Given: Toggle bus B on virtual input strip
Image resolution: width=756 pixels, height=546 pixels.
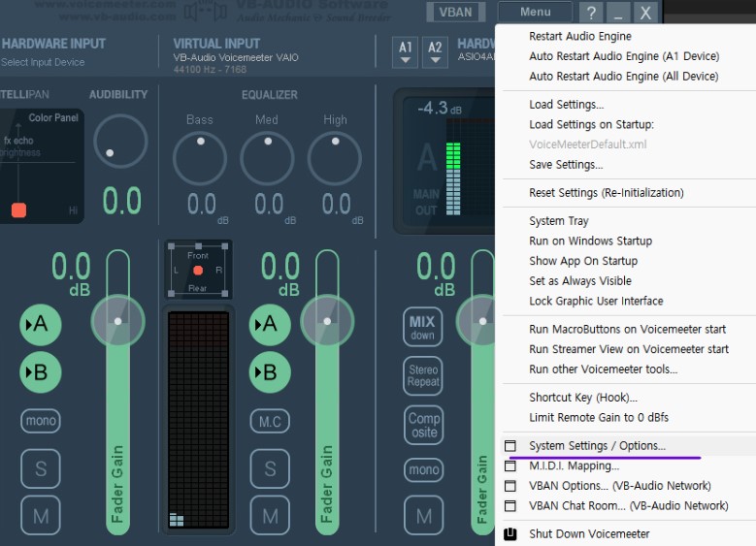Looking at the screenshot, I should click(270, 372).
